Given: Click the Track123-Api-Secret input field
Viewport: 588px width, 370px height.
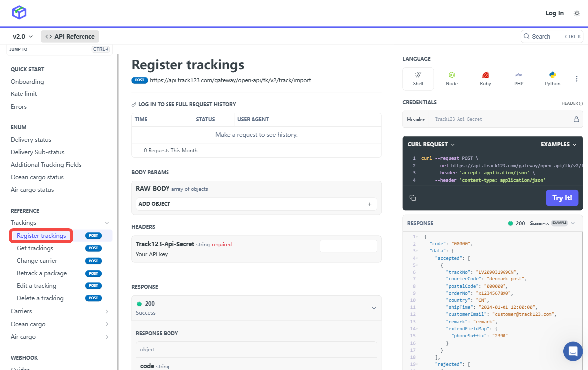Looking at the screenshot, I should pyautogui.click(x=348, y=246).
